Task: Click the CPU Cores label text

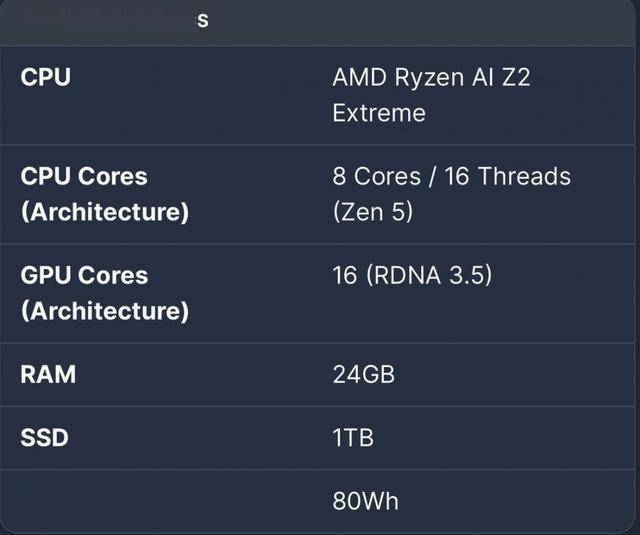Action: (84, 176)
